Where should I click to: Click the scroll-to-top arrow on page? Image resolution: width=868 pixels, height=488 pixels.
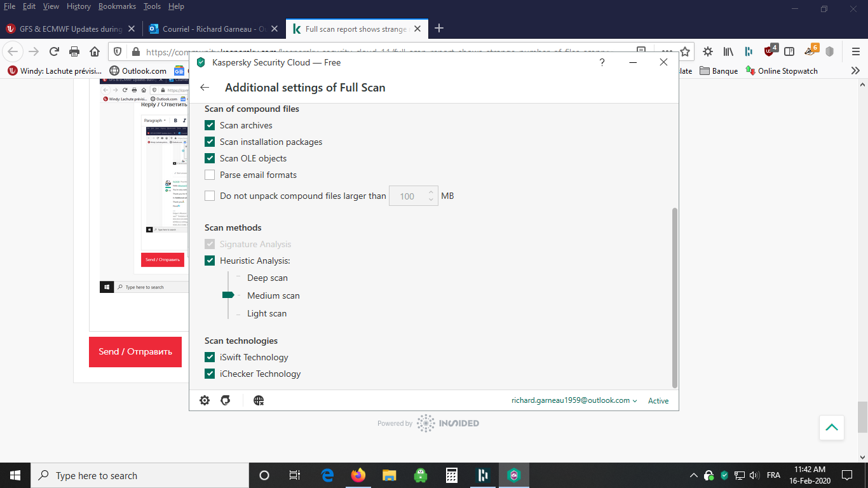click(831, 428)
